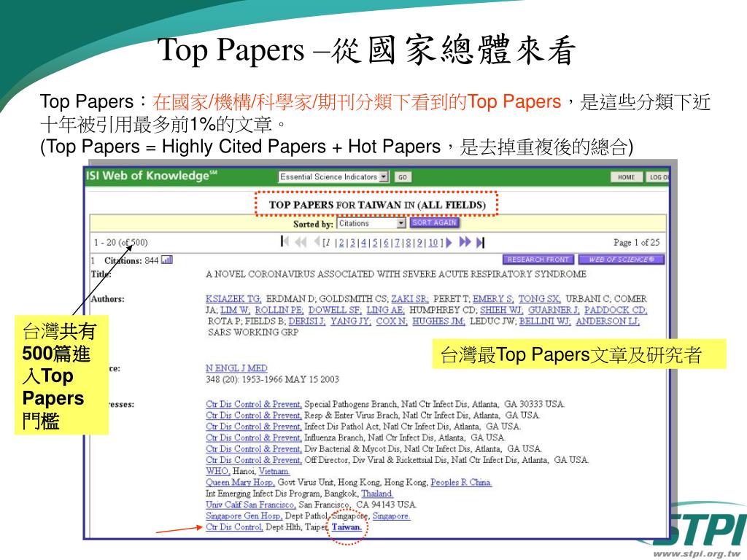Viewport: 747px width, 560px height.
Task: Open author link KSIAZEK TG
Action: pyautogui.click(x=233, y=299)
